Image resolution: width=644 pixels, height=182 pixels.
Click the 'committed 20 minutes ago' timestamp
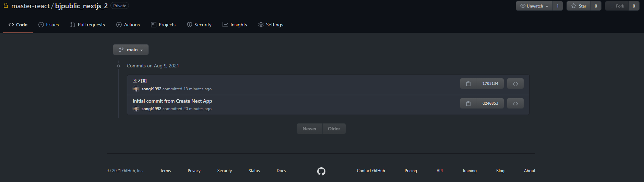(187, 109)
